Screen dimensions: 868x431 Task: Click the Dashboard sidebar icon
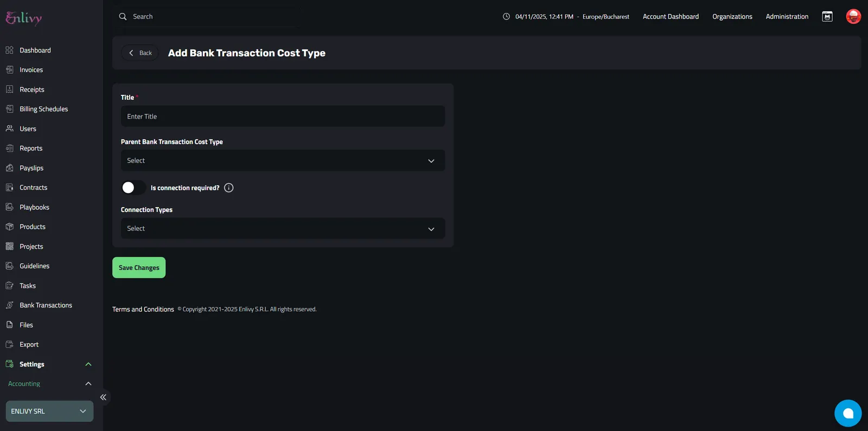tap(9, 50)
